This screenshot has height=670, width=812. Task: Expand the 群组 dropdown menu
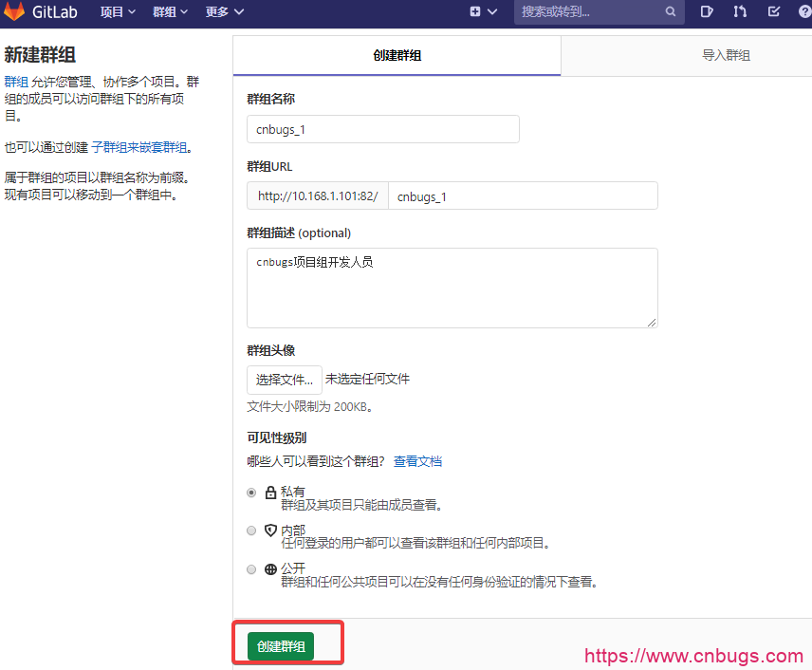pos(170,12)
